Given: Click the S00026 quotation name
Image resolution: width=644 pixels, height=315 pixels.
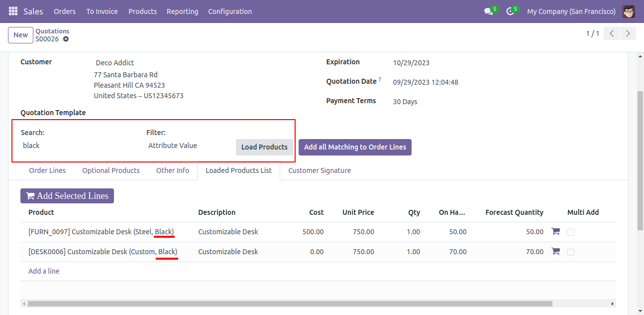Looking at the screenshot, I should pyautogui.click(x=47, y=39).
